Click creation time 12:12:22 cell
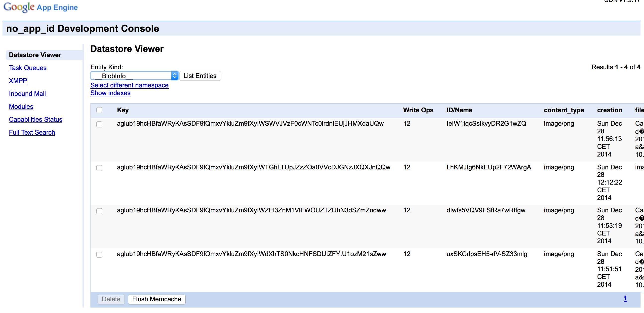This screenshot has height=313, width=644. (x=609, y=183)
